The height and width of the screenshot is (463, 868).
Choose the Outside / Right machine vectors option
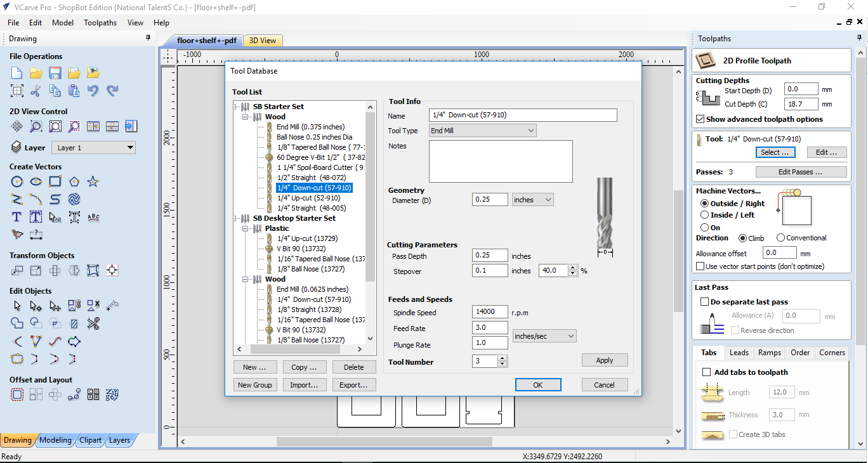pos(704,204)
